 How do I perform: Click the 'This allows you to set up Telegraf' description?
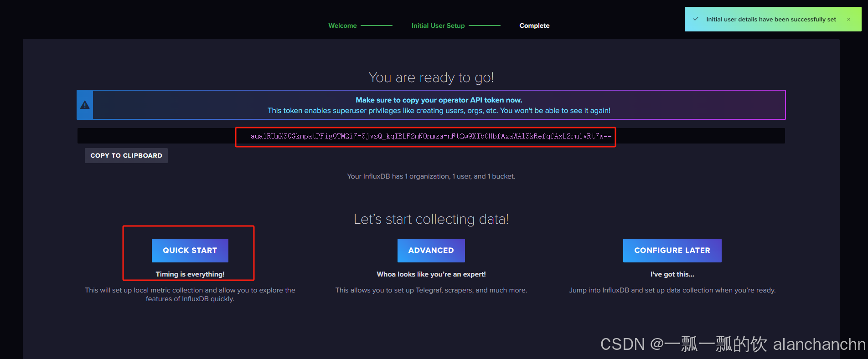point(431,290)
